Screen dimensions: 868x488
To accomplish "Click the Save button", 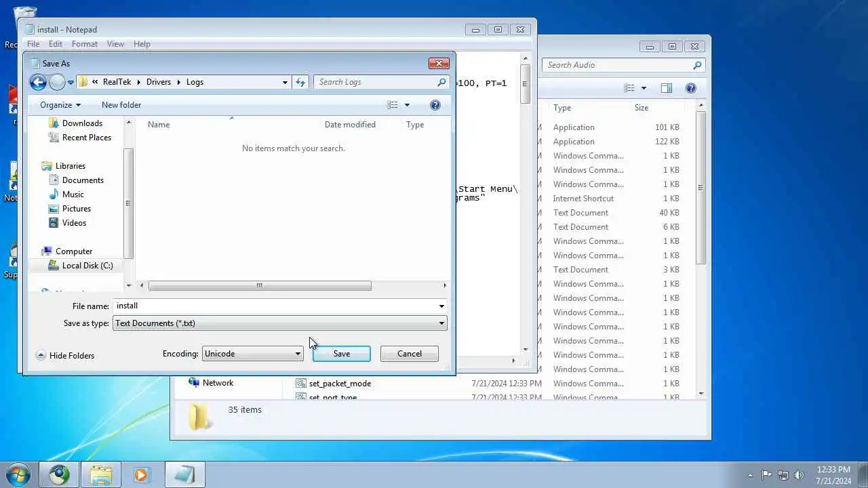I will coord(342,354).
